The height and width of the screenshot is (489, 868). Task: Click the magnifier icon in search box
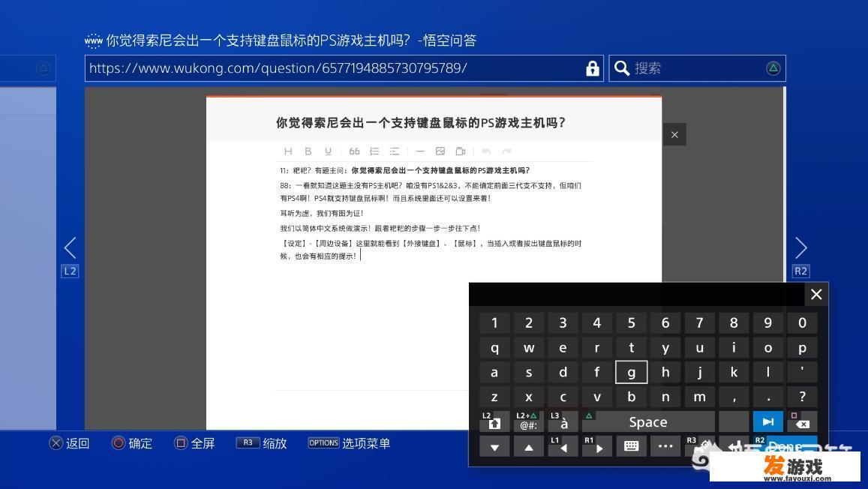point(622,68)
